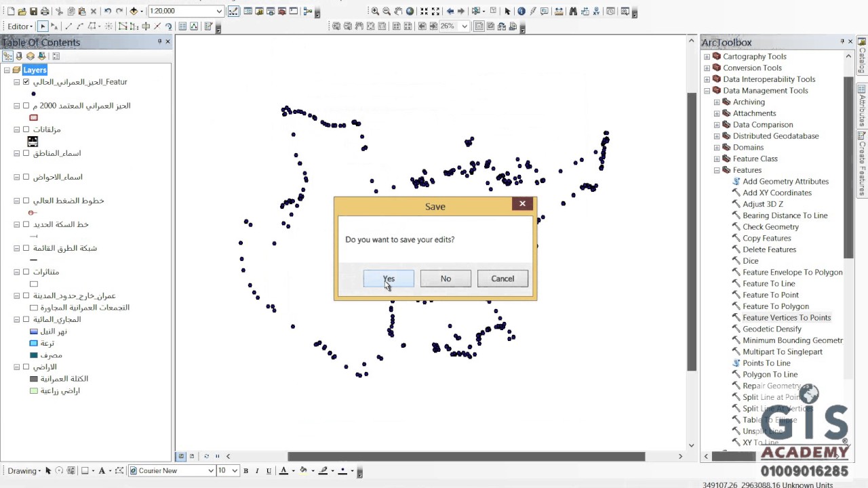The width and height of the screenshot is (868, 488).
Task: Open the Courier New font dropdown
Action: pyautogui.click(x=211, y=470)
